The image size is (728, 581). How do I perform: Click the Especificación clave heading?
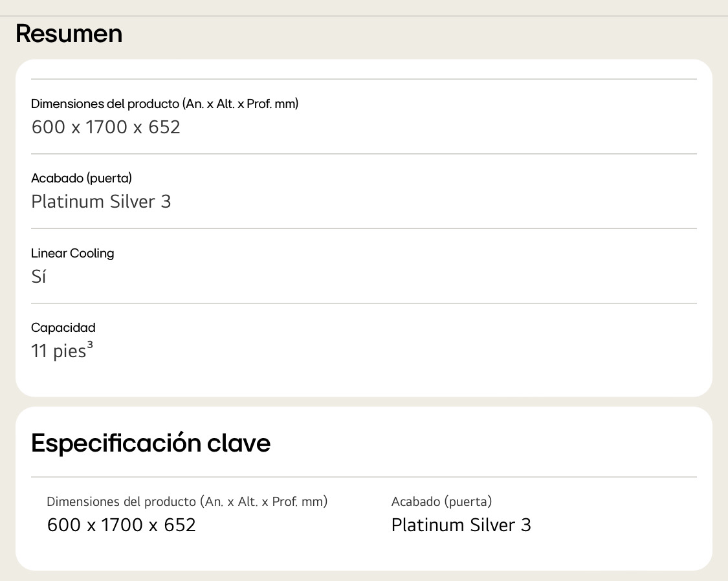(150, 443)
